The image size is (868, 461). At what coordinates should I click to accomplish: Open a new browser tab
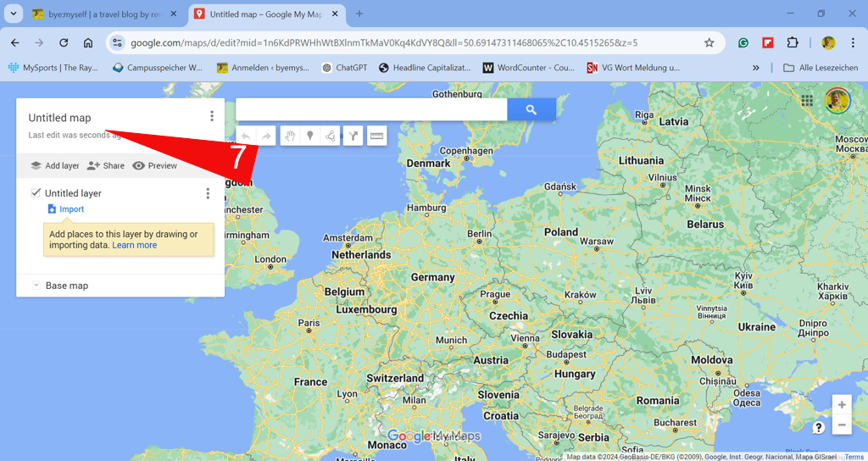coord(359,14)
